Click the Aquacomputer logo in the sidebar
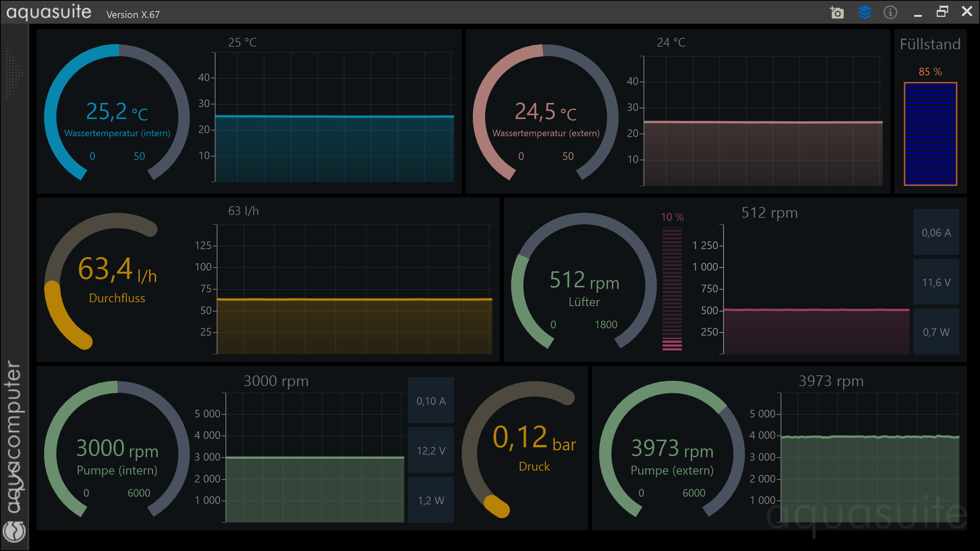This screenshot has height=551, width=980. coord(14,531)
